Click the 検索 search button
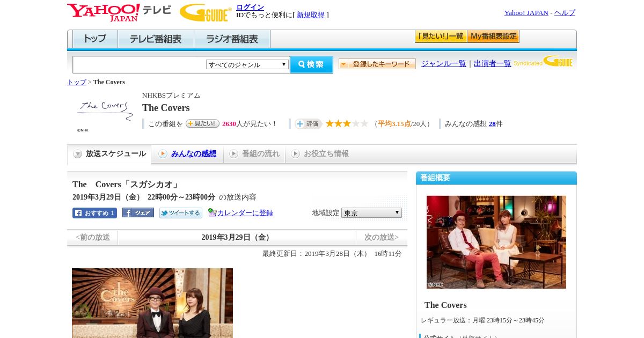 tap(311, 64)
